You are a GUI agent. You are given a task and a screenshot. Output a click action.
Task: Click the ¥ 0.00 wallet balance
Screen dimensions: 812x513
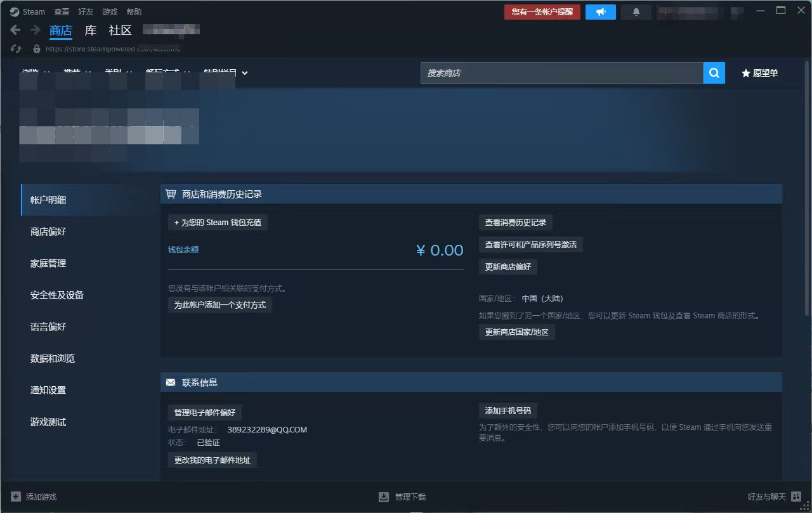[x=440, y=250]
